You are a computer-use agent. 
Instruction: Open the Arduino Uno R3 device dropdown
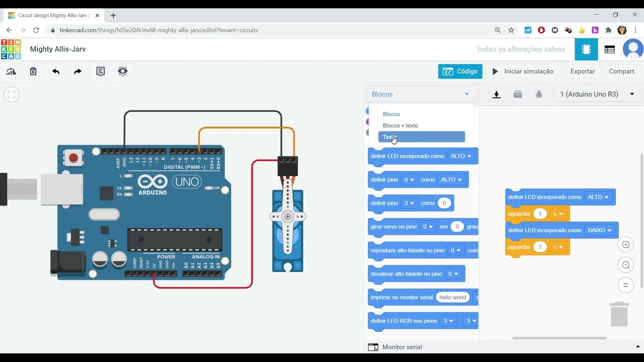click(x=597, y=94)
